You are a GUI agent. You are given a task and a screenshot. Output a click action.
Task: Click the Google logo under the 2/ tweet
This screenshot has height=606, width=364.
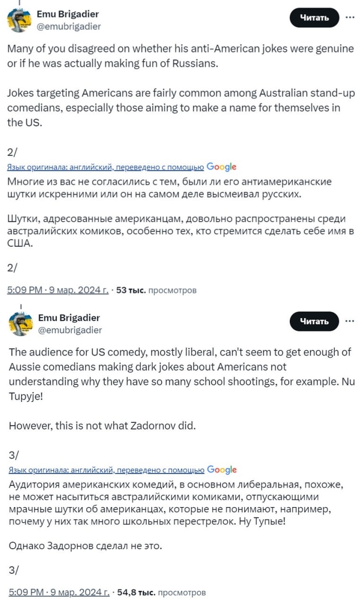tap(222, 167)
